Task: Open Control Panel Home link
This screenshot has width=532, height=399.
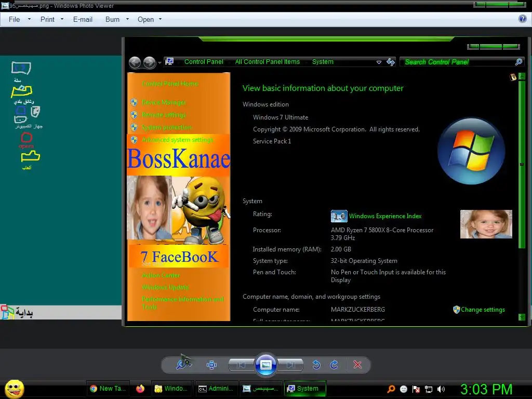Action: 170,84
